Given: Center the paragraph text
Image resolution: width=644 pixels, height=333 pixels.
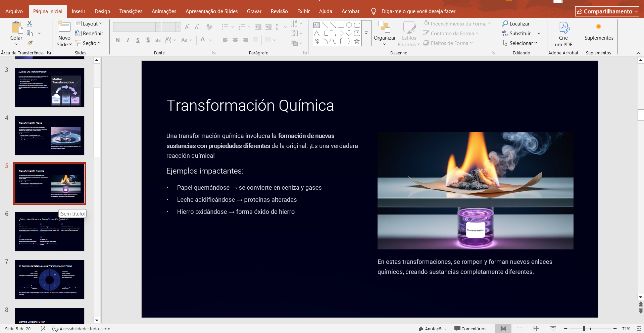Looking at the screenshot, I should tap(235, 40).
